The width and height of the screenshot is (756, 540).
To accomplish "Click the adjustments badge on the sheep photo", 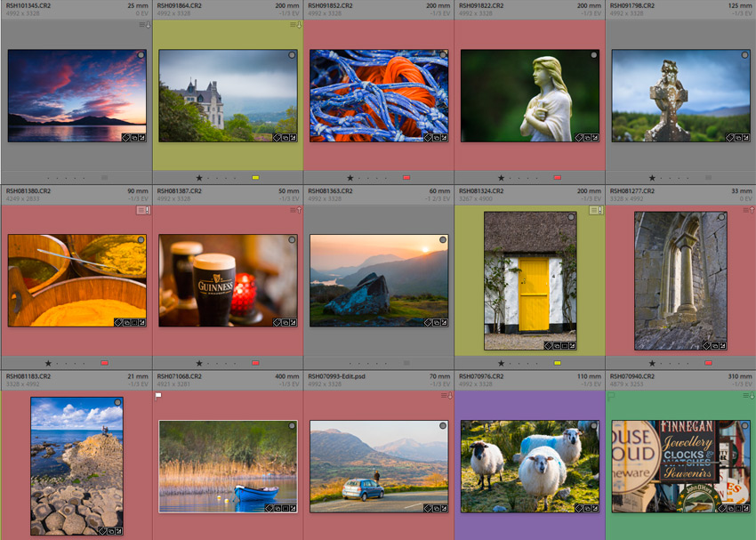I will click(595, 509).
